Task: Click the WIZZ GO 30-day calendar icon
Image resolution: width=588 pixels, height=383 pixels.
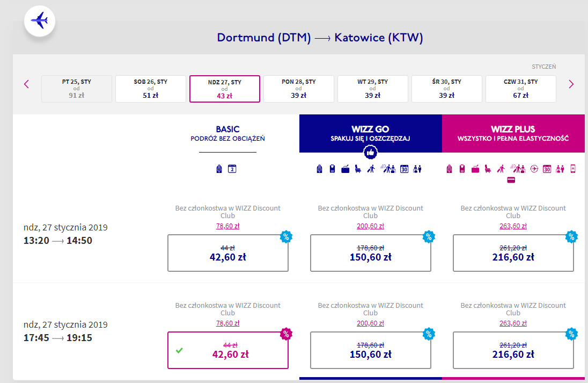Action: pos(405,169)
